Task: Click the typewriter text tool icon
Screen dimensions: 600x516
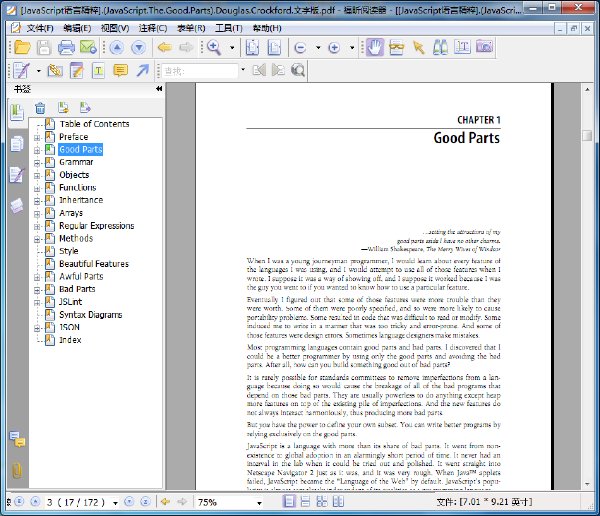Action: pos(98,71)
